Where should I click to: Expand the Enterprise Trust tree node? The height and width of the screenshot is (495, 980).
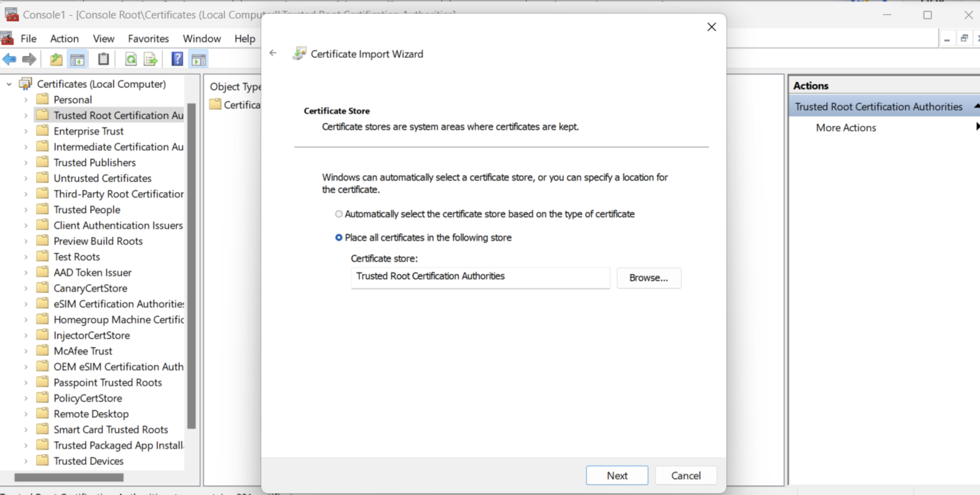pyautogui.click(x=26, y=132)
